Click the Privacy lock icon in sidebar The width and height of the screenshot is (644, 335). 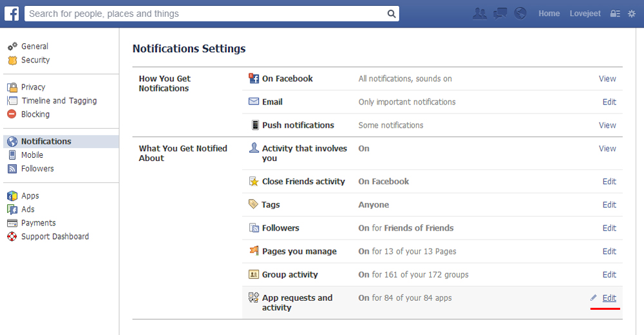(12, 87)
